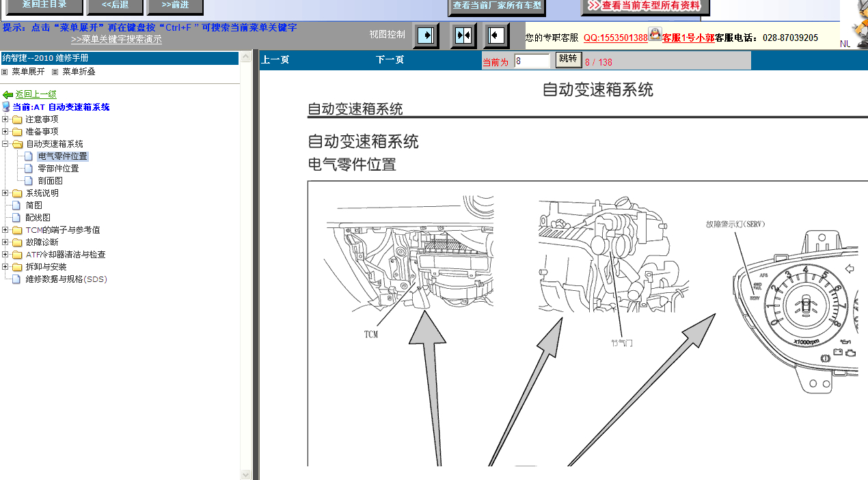Expand the 系统说明 tree node
The height and width of the screenshot is (480, 868).
point(5,193)
